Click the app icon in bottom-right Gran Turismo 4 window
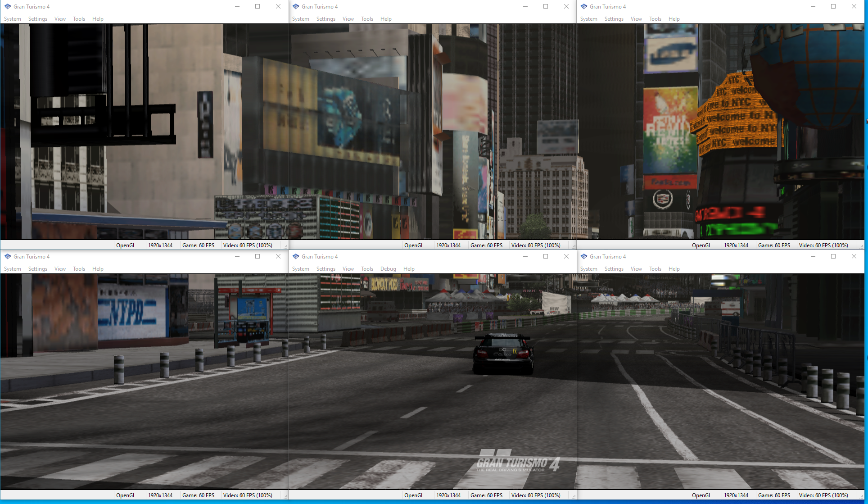This screenshot has height=504, width=868. [584, 256]
